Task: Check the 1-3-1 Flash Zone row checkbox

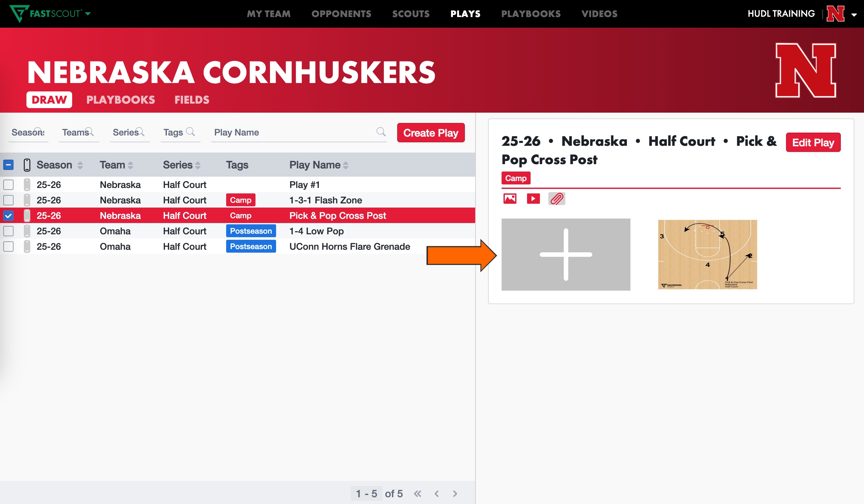Action: click(x=9, y=200)
